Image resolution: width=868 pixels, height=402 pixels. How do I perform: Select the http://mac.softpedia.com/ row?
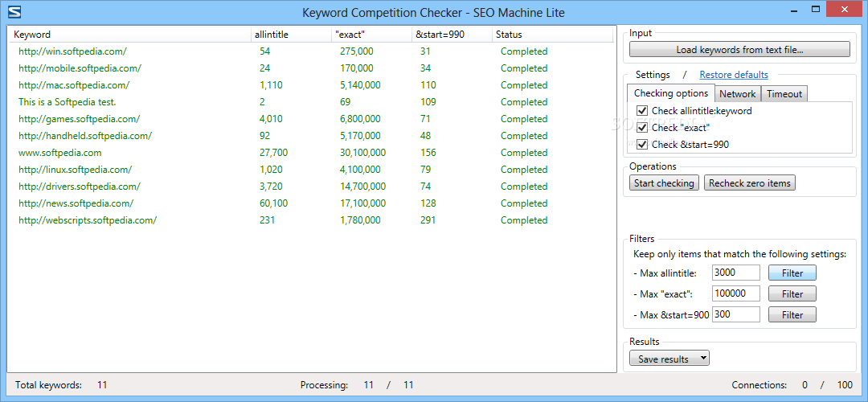click(x=312, y=85)
